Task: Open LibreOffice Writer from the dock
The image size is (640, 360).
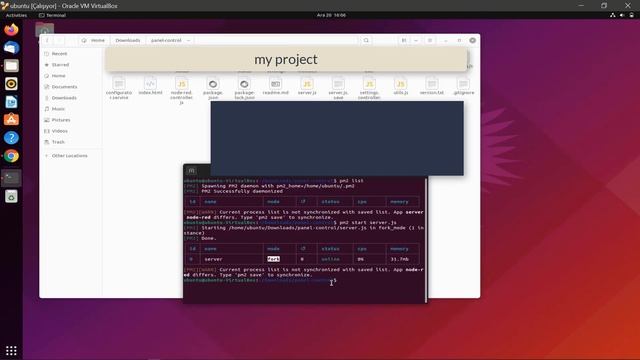Action: click(x=11, y=102)
